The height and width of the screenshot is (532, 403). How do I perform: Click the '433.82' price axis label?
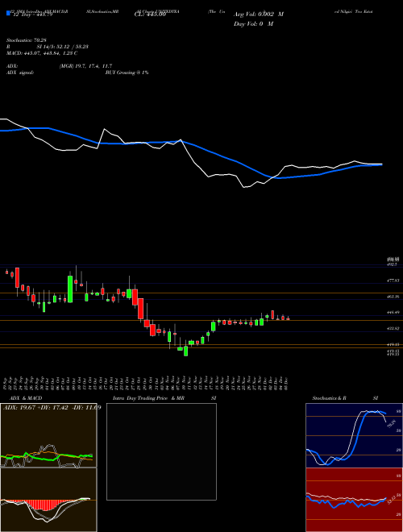click(393, 328)
